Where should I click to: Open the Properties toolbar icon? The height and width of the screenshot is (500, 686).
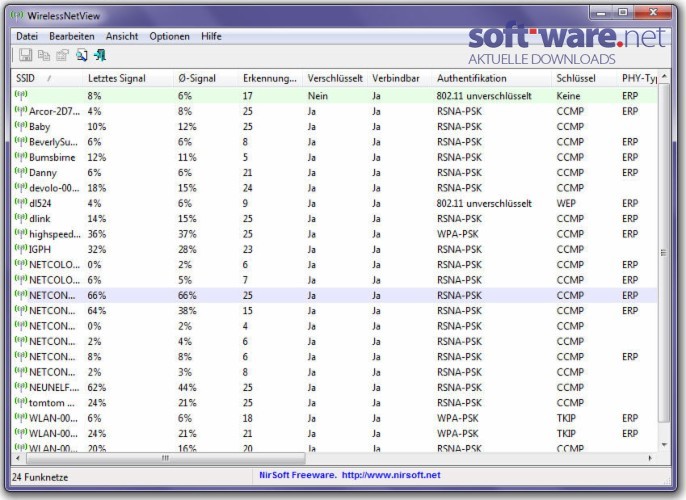(x=62, y=55)
